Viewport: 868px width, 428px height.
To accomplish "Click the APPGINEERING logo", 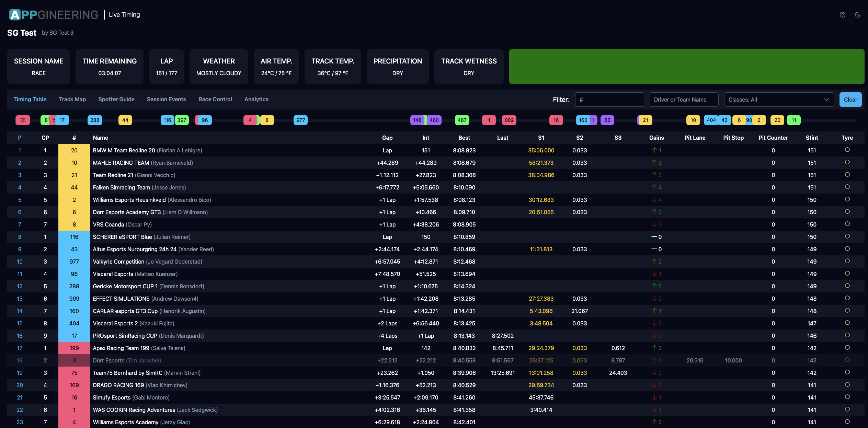I will click(53, 14).
